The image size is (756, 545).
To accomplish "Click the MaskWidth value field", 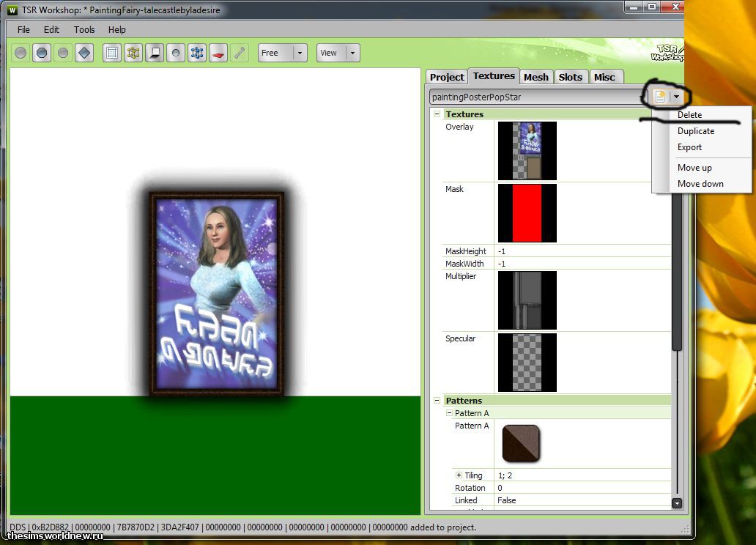I will [x=582, y=264].
